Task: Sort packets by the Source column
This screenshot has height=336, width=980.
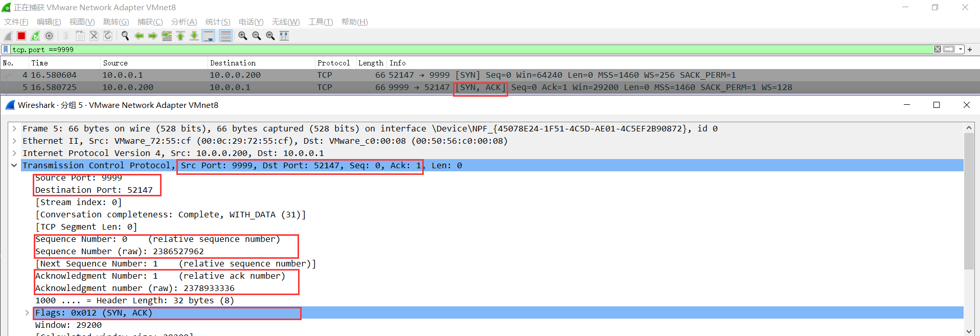Action: (x=154, y=63)
